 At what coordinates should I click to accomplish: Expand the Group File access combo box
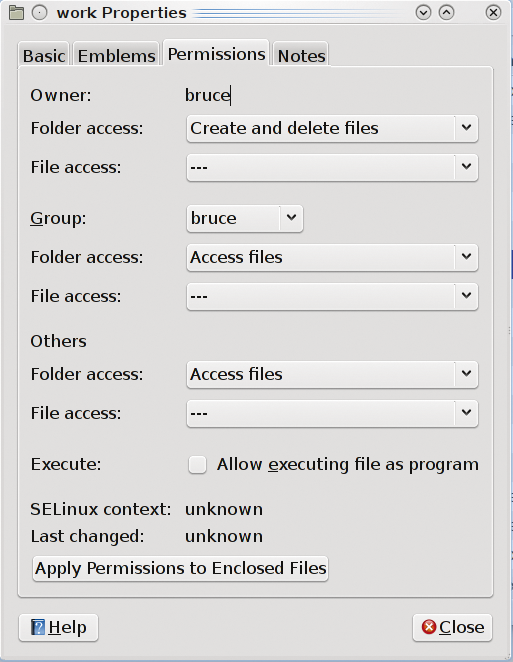(x=332, y=296)
